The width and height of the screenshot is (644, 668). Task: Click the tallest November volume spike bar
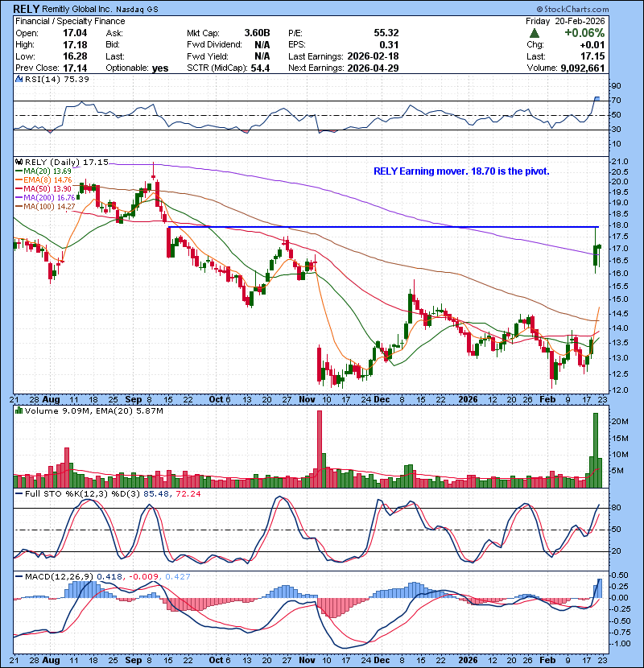click(320, 449)
